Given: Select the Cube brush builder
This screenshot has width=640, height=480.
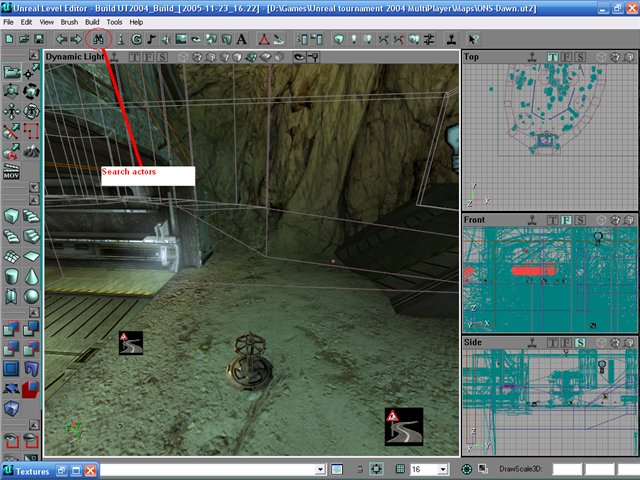Looking at the screenshot, I should 11,216.
